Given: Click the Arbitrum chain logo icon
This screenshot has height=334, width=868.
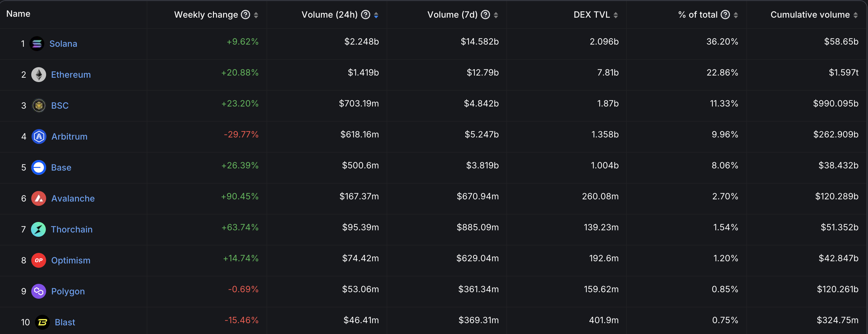Looking at the screenshot, I should pos(39,137).
